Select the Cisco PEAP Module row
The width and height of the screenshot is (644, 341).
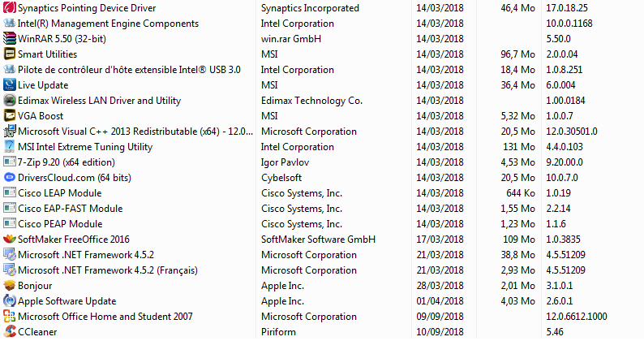60,224
